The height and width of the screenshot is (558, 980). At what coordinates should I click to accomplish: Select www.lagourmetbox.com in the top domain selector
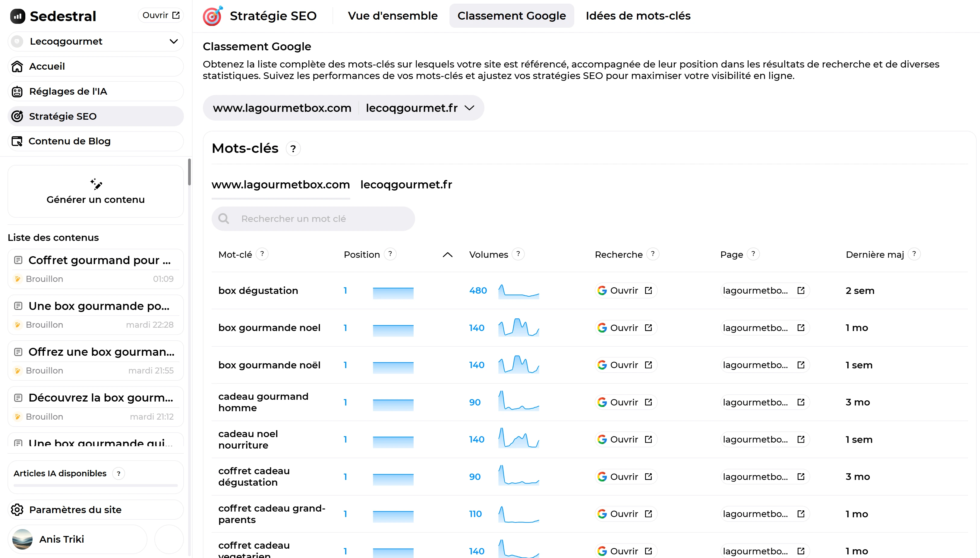tap(282, 108)
